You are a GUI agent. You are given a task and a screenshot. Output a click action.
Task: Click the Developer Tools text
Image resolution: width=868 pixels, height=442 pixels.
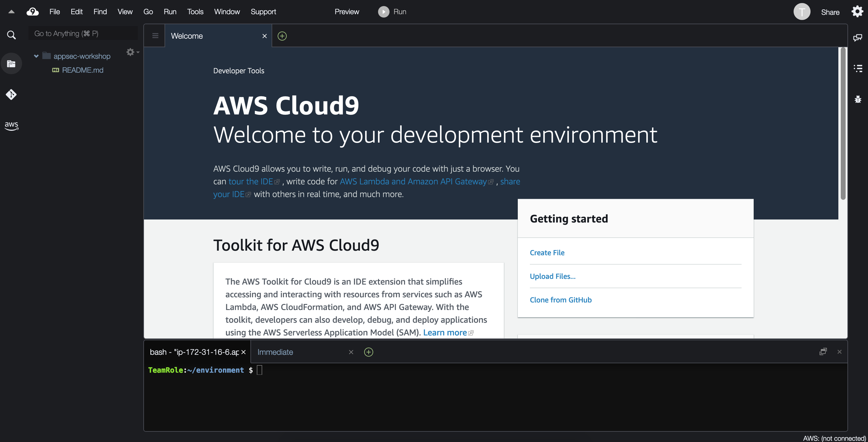pyautogui.click(x=239, y=71)
